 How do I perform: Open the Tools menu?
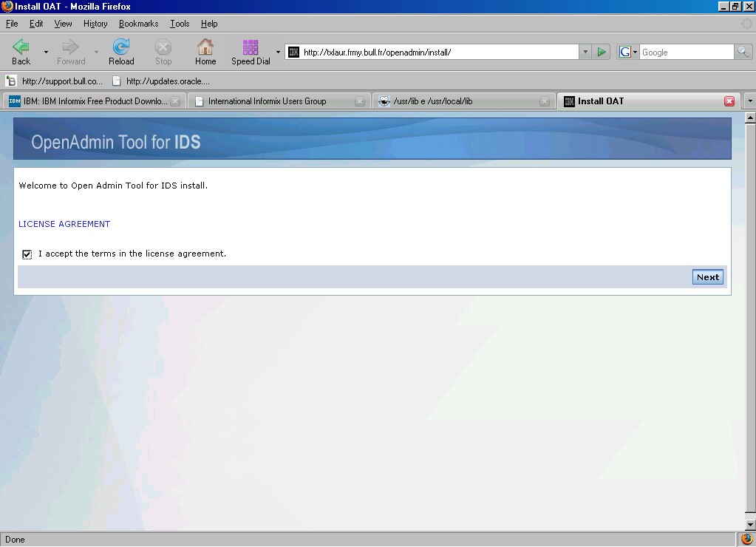coord(180,24)
